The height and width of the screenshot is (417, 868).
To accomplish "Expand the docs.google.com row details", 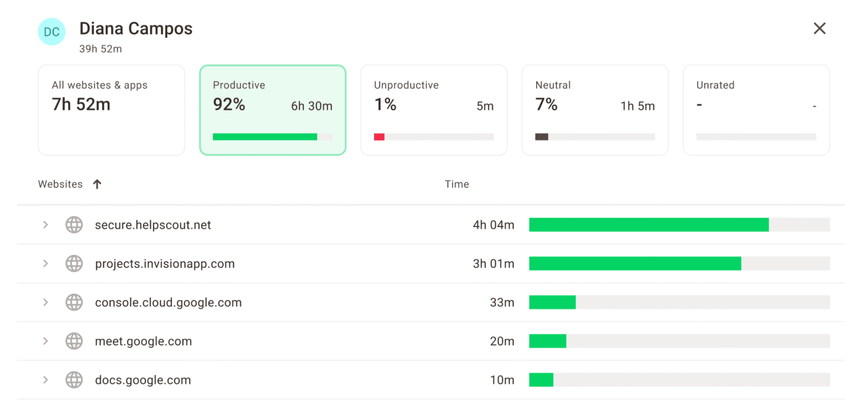I will click(x=46, y=379).
